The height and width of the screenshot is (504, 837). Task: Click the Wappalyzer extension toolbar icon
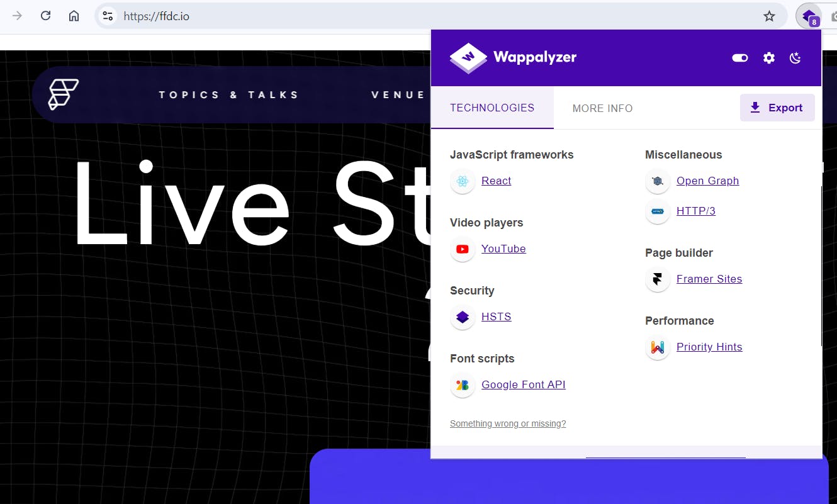click(x=809, y=16)
